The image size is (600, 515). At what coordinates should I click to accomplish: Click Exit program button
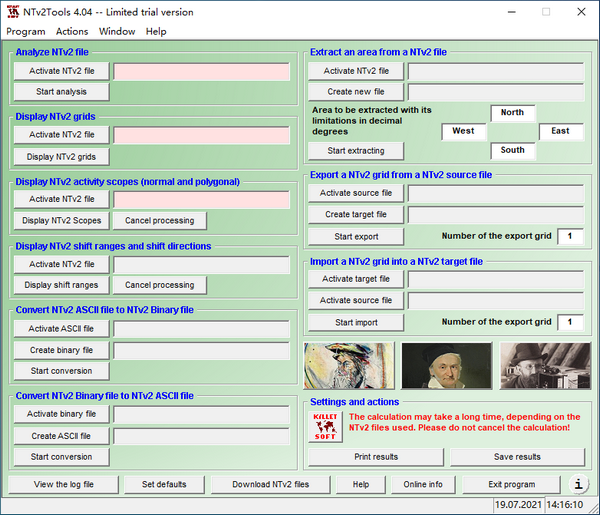512,484
